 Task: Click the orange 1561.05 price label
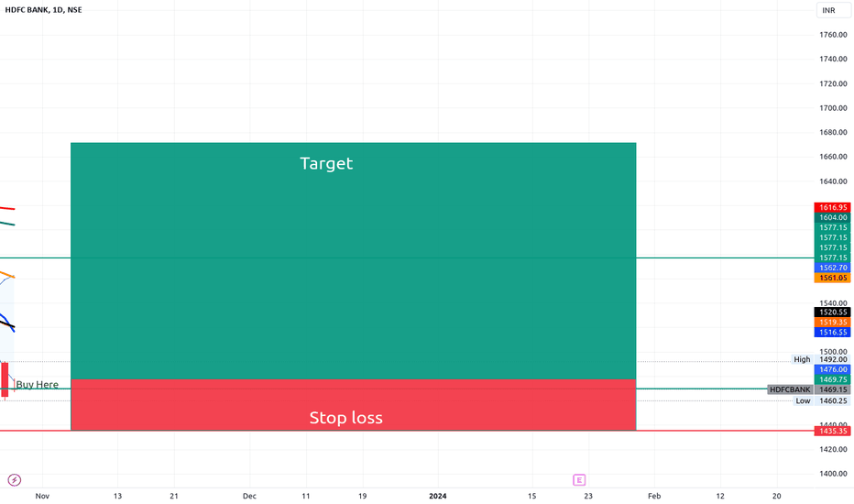pyautogui.click(x=833, y=278)
